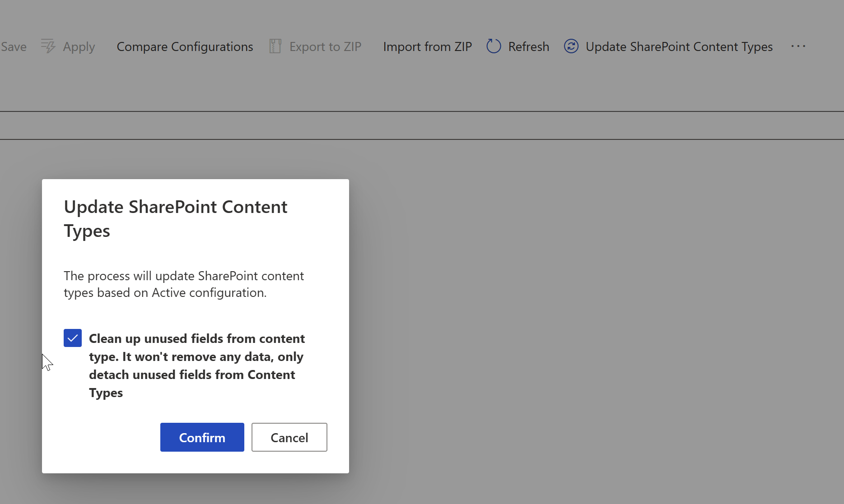This screenshot has width=844, height=504.
Task: Click the dialog description about Active configuration
Action: [x=184, y=284]
